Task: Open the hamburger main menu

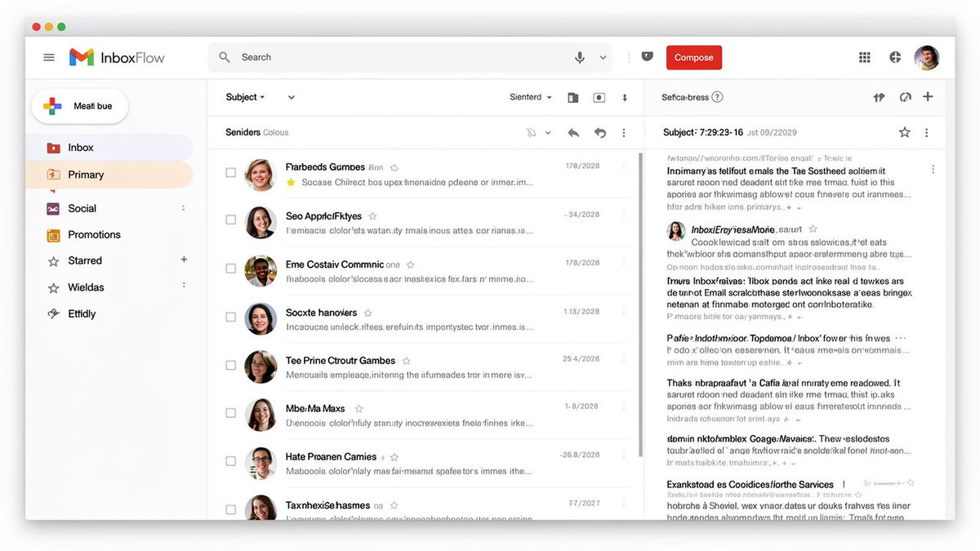Action: pyautogui.click(x=49, y=57)
